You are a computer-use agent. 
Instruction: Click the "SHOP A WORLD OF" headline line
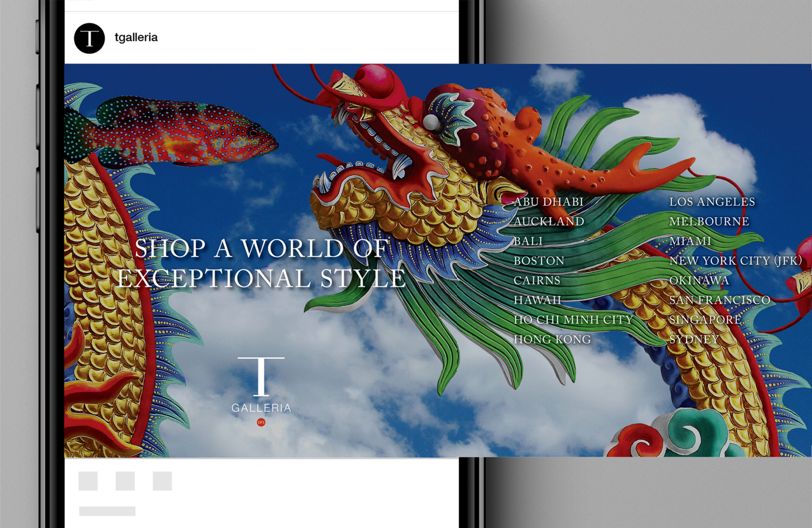[x=262, y=248]
